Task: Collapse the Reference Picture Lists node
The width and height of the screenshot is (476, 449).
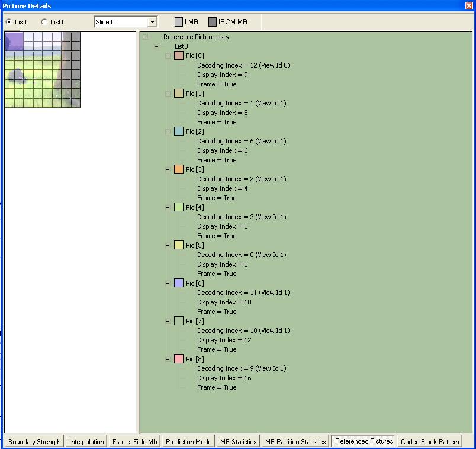Action: pos(145,37)
